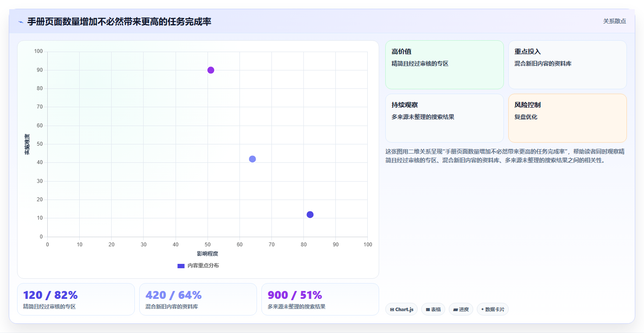Open the 高价值 quadrant card
The height and width of the screenshot is (333, 644).
pos(444,65)
